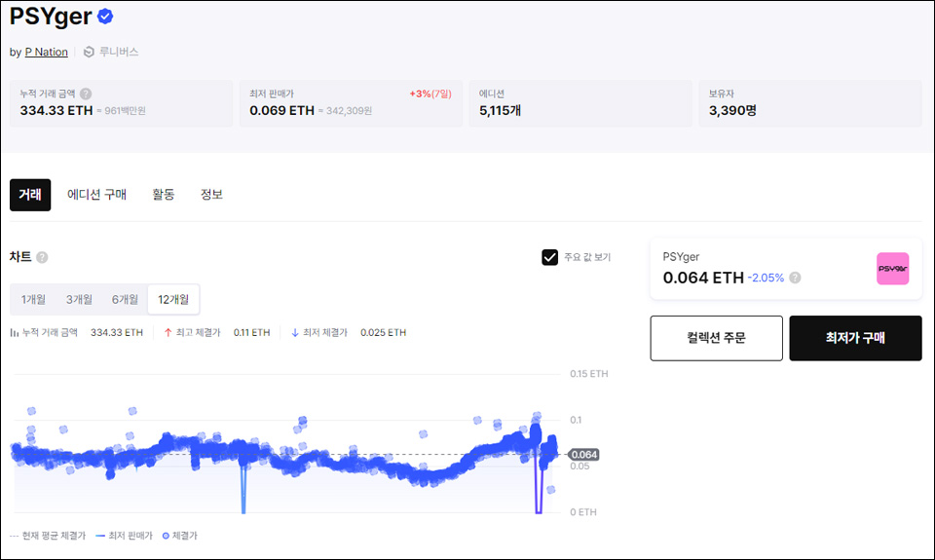935x560 pixels.
Task: Click the 루니버스 label text
Action: click(x=119, y=52)
